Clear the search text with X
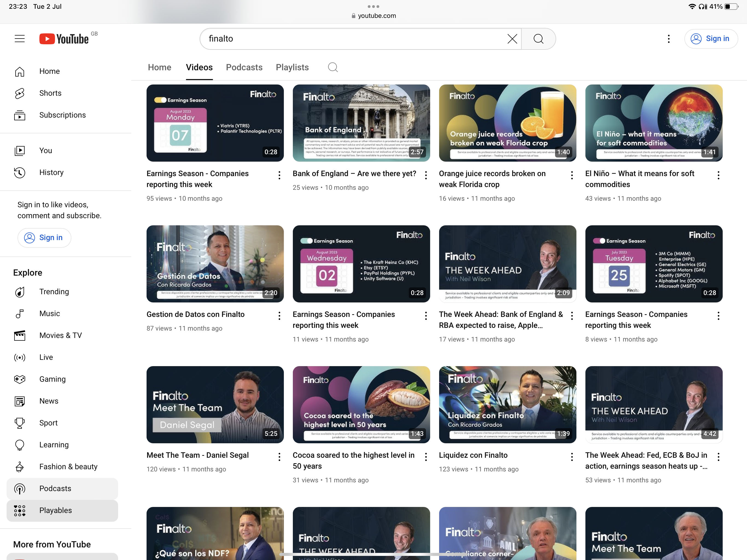This screenshot has width=747, height=560. click(x=512, y=39)
